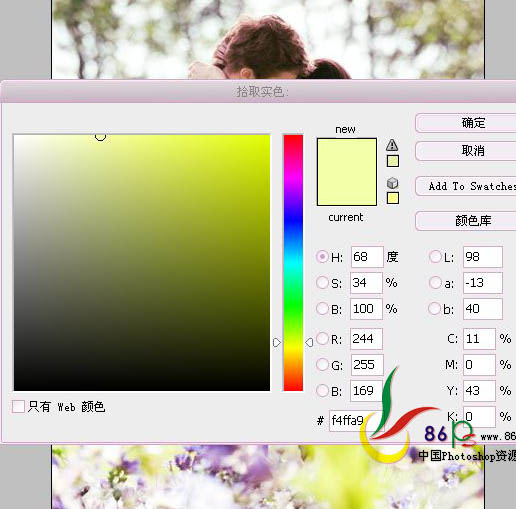Click the color field picker circle marker
516x509 pixels.
(100, 136)
